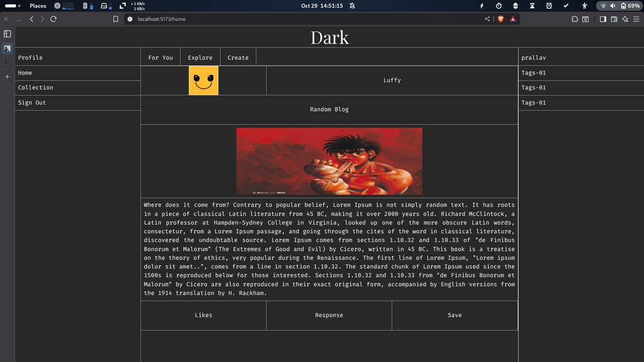Open the Random Blog title

tap(329, 109)
